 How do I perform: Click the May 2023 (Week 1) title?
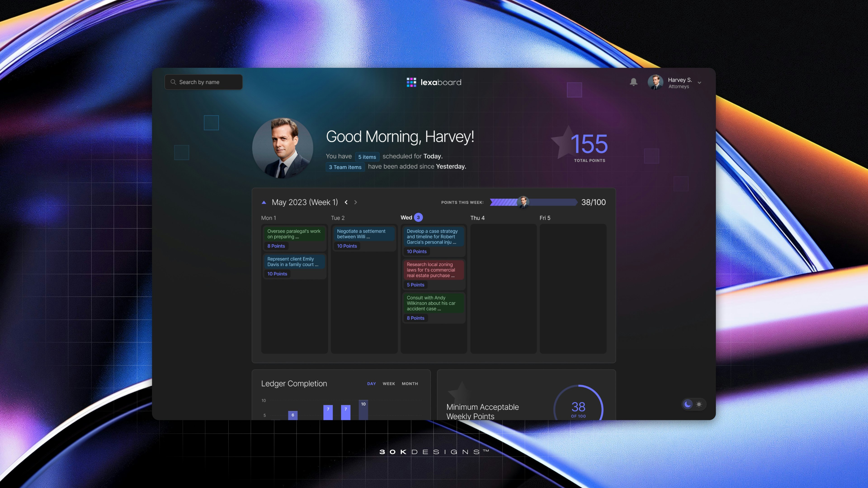click(x=305, y=202)
